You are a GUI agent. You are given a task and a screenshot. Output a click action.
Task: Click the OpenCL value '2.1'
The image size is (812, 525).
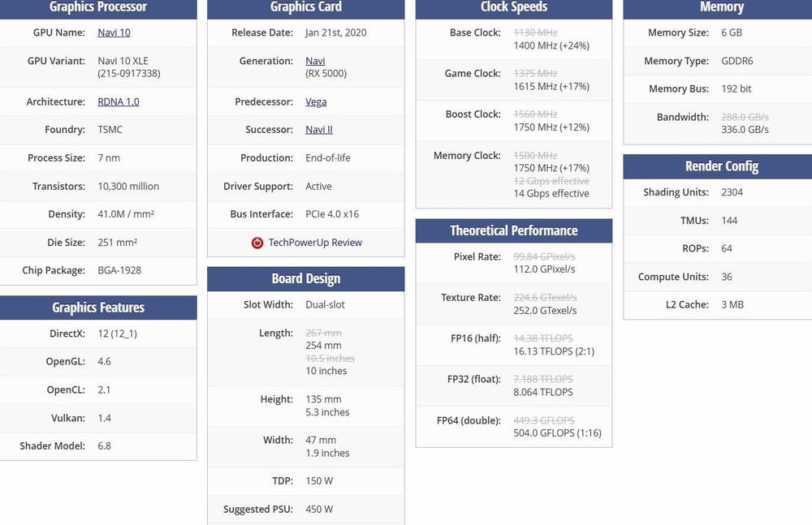pyautogui.click(x=104, y=389)
